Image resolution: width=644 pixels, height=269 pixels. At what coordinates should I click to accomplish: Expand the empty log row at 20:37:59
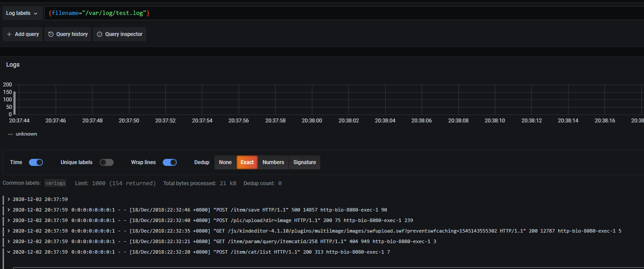tap(9, 199)
